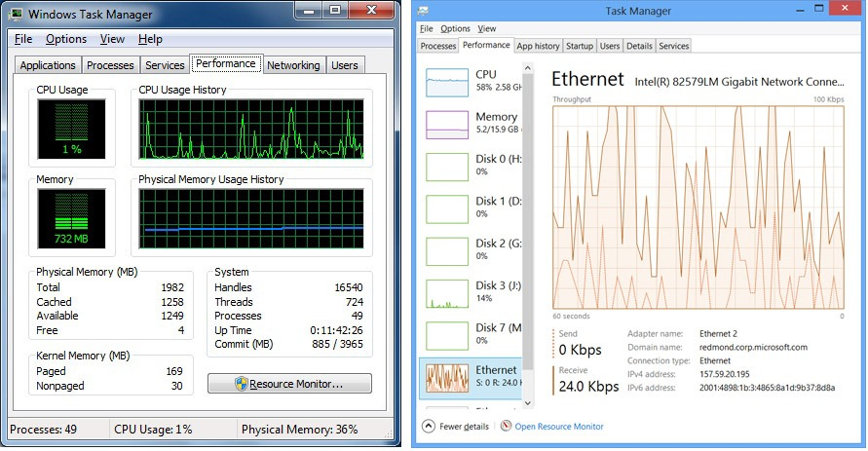This screenshot has height=451, width=868.
Task: Select Disk 0 thumbnail in sidebar
Action: tap(448, 167)
